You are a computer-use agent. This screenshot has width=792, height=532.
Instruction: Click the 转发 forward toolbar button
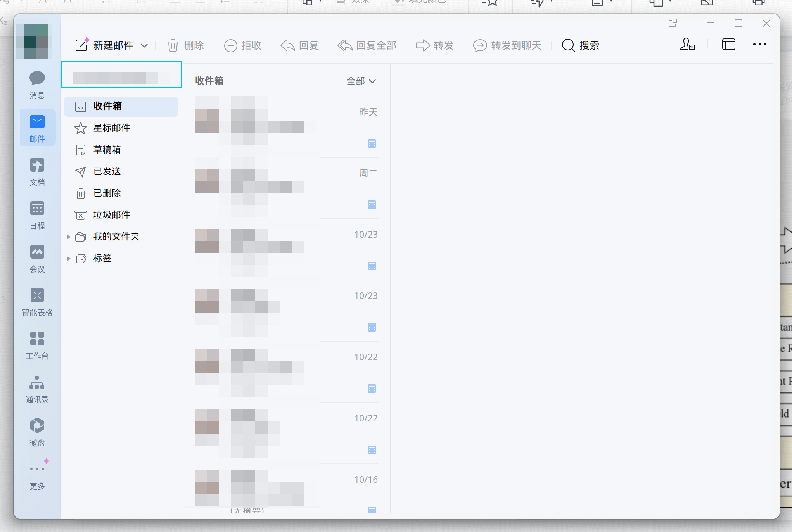pyautogui.click(x=434, y=45)
